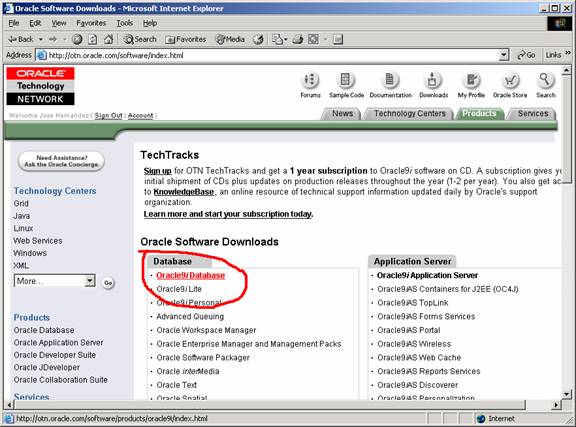Click the Sign Out link

[x=108, y=115]
